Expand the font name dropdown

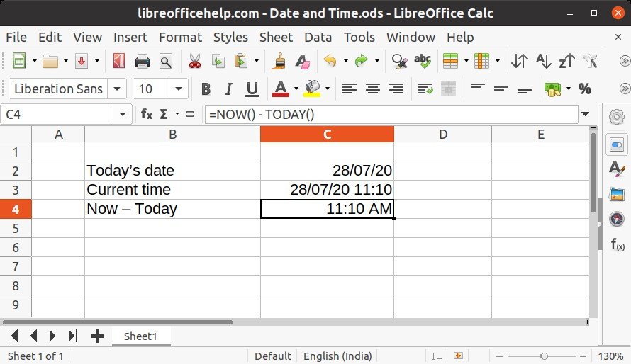117,89
